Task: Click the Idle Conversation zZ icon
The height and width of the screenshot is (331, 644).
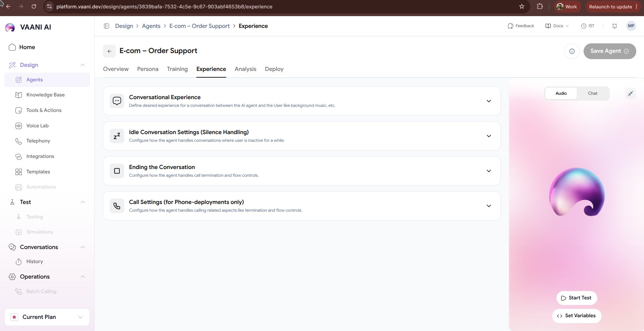Action: coord(117,136)
